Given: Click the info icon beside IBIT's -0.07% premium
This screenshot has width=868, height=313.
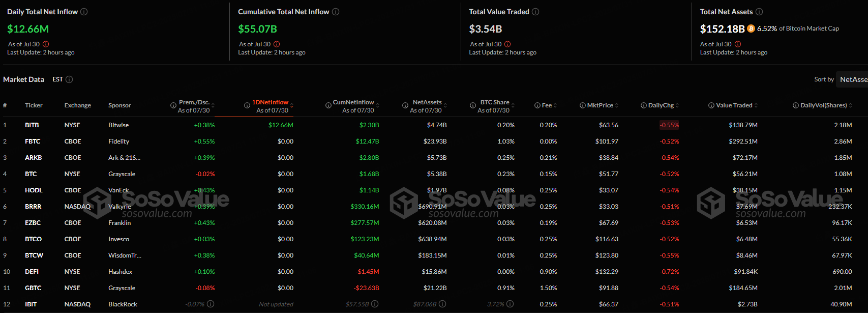Looking at the screenshot, I should 211,304.
